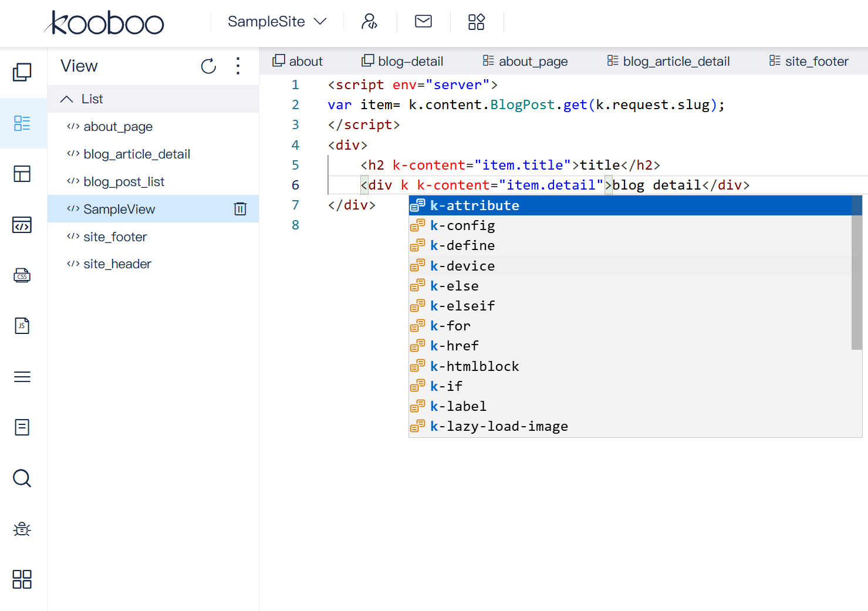Open the Pages icon in left sidebar

22,72
